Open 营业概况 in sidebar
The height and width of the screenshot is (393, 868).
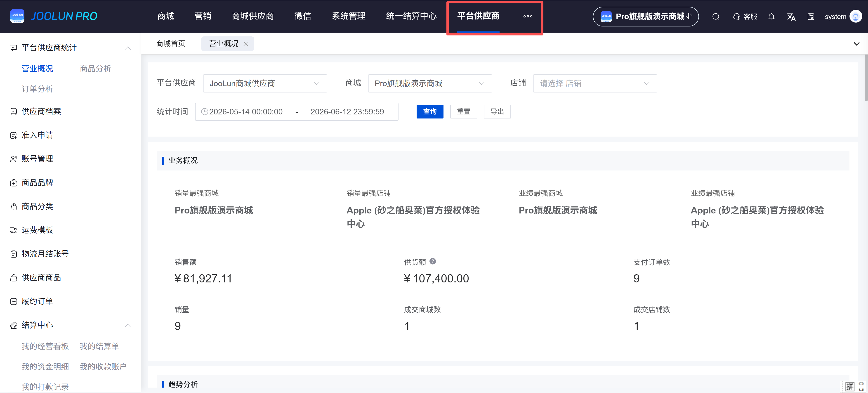coord(37,69)
